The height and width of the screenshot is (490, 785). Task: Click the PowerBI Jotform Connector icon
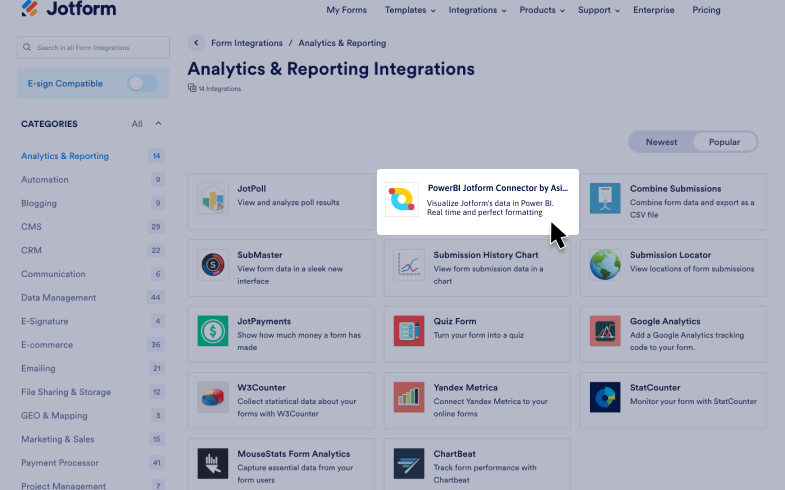[x=402, y=199]
